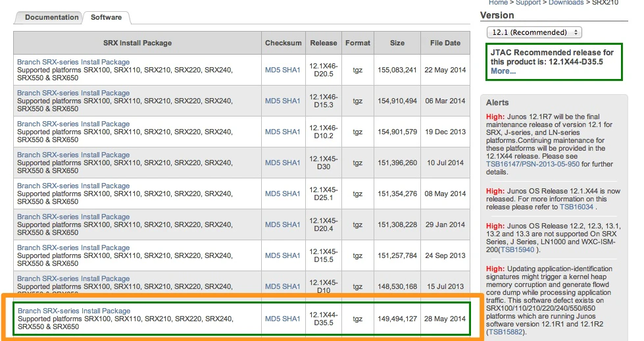Download install package for release 12.1X45-D30
Screen dimensions: 644x341
[73, 155]
